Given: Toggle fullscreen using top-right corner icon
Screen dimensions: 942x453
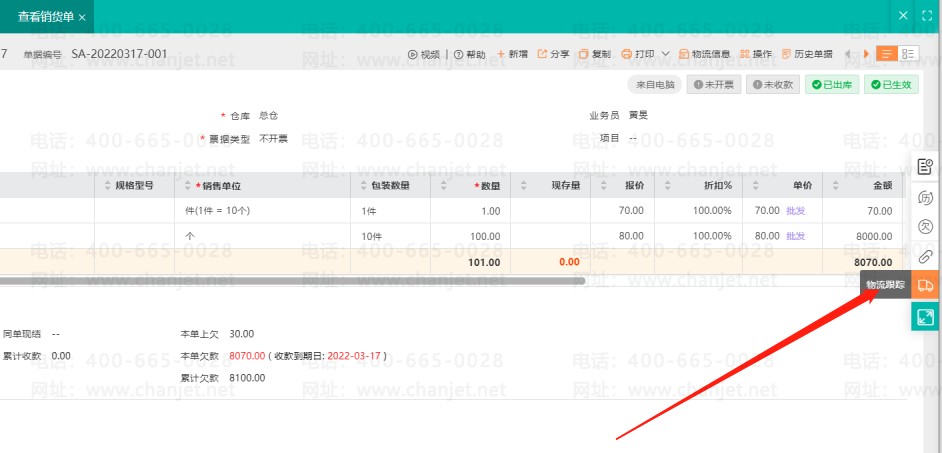Looking at the screenshot, I should 926,16.
